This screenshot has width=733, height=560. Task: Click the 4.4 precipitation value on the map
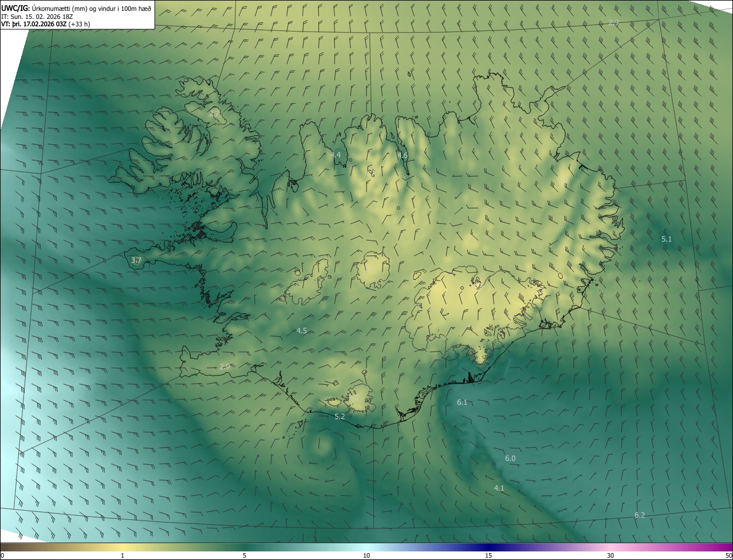pyautogui.click(x=335, y=155)
